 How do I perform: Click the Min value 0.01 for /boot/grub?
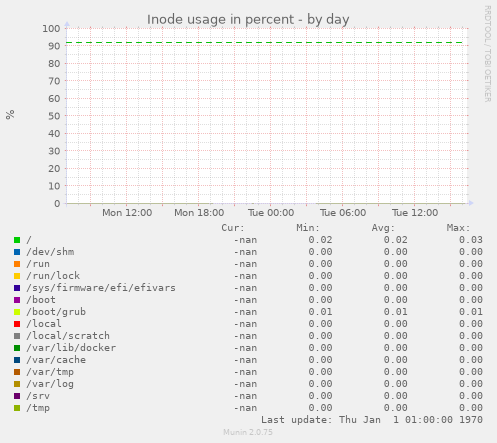[x=320, y=312]
